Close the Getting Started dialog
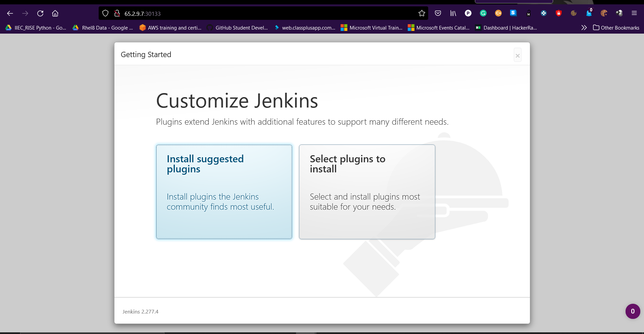Screen dimensions: 644x334 pyautogui.click(x=517, y=55)
